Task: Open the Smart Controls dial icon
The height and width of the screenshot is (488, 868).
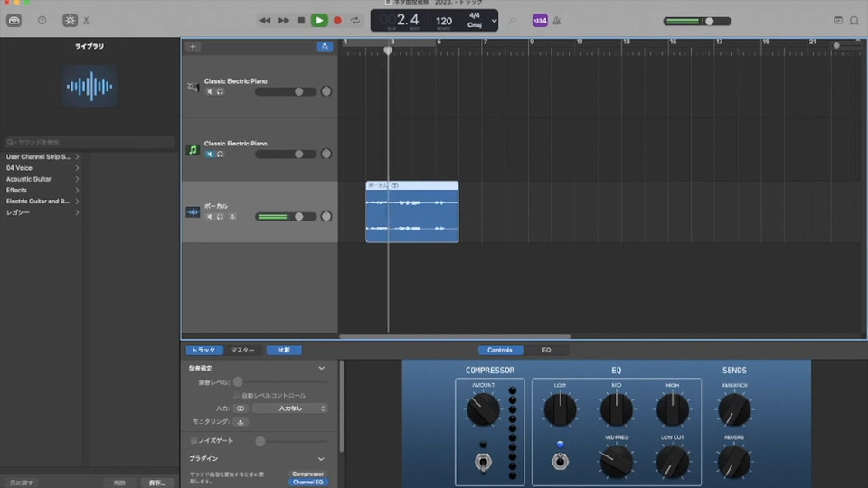Action: [70, 20]
